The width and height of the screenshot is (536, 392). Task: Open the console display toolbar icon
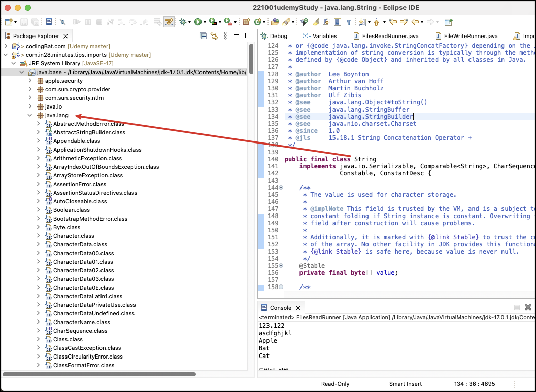[x=49, y=22]
